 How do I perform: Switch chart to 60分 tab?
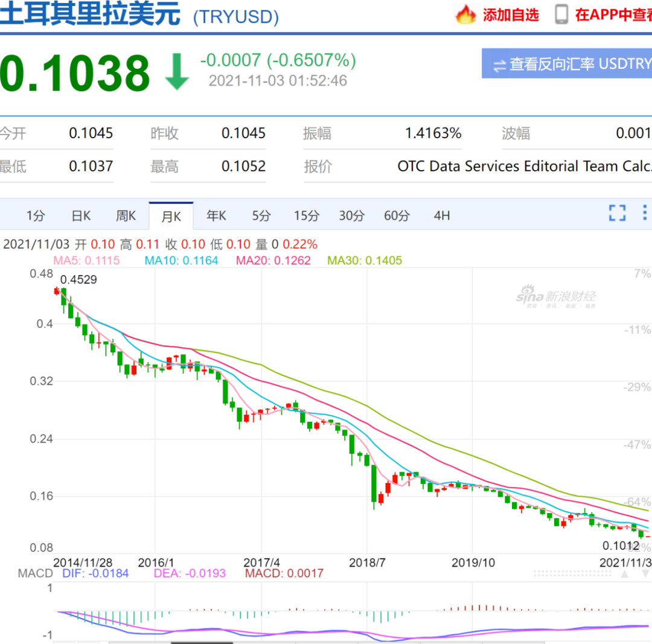click(397, 216)
